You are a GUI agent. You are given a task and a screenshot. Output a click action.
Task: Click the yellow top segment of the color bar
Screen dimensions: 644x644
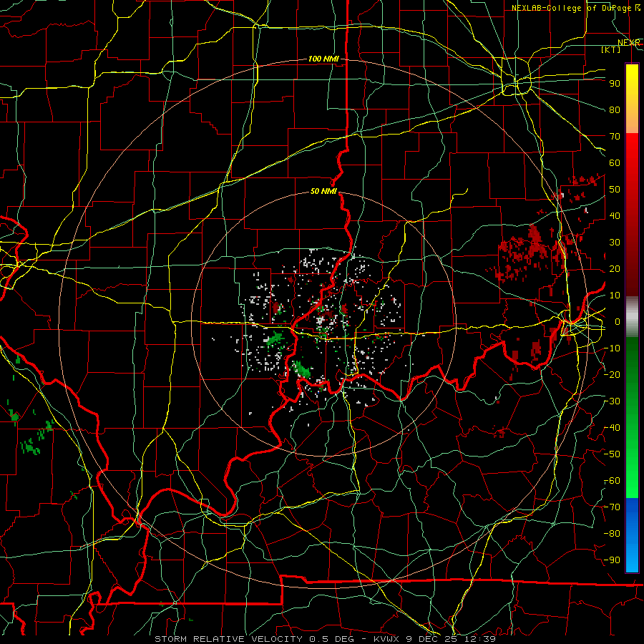(x=632, y=99)
